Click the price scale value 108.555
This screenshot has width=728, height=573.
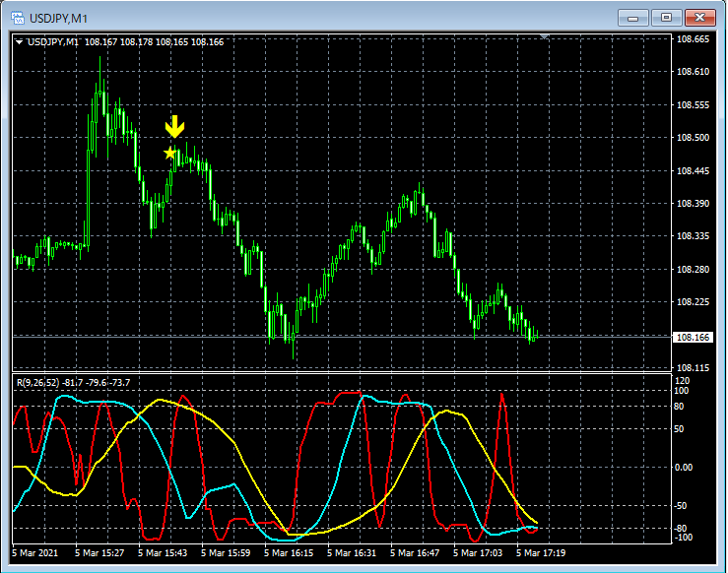pyautogui.click(x=693, y=105)
